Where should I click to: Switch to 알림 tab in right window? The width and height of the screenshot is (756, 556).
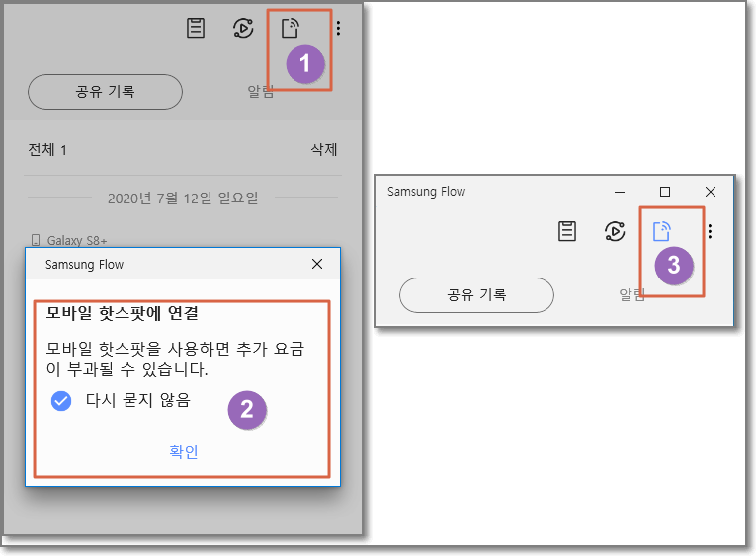point(632,294)
